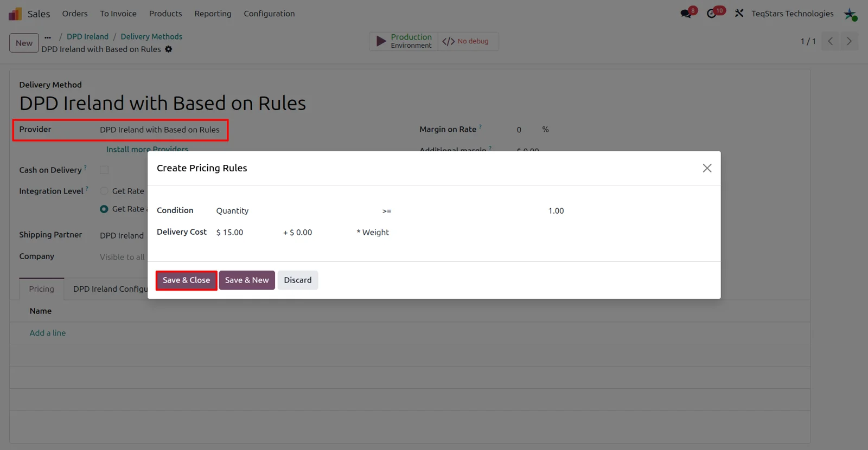Open the Products menu

pos(165,14)
